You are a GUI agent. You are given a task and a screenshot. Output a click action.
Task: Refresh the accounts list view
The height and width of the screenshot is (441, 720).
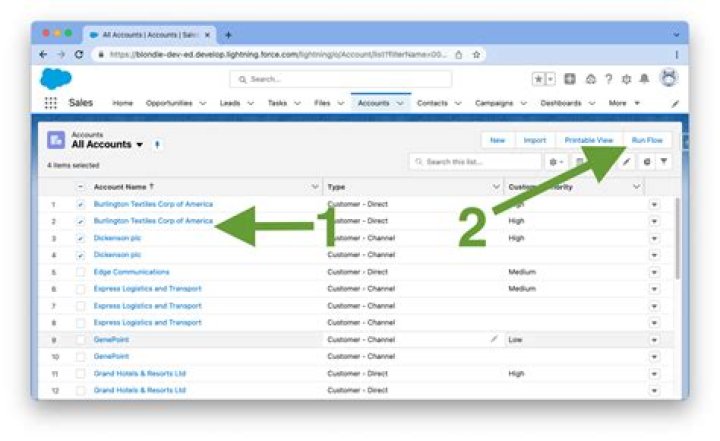tap(647, 162)
